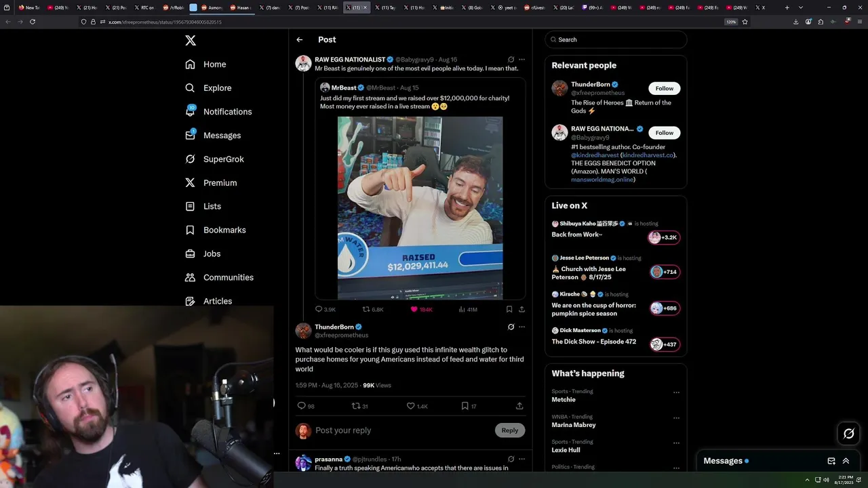
Task: Open the MrBeast stream image
Action: (420, 207)
